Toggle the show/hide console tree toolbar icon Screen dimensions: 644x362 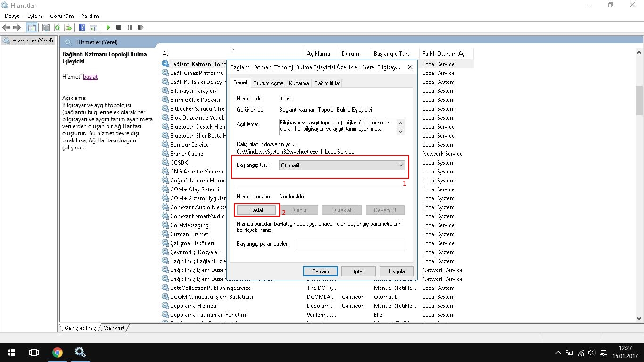pyautogui.click(x=32, y=27)
